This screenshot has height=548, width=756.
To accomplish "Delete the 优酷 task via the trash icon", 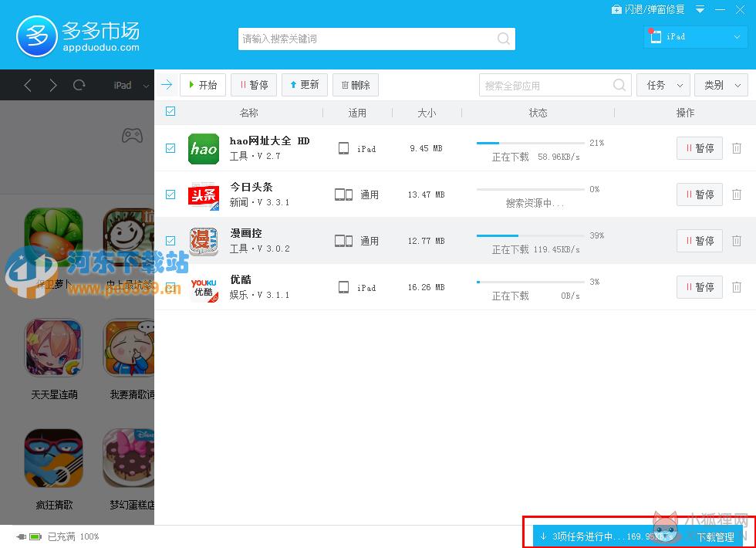I will (x=737, y=287).
